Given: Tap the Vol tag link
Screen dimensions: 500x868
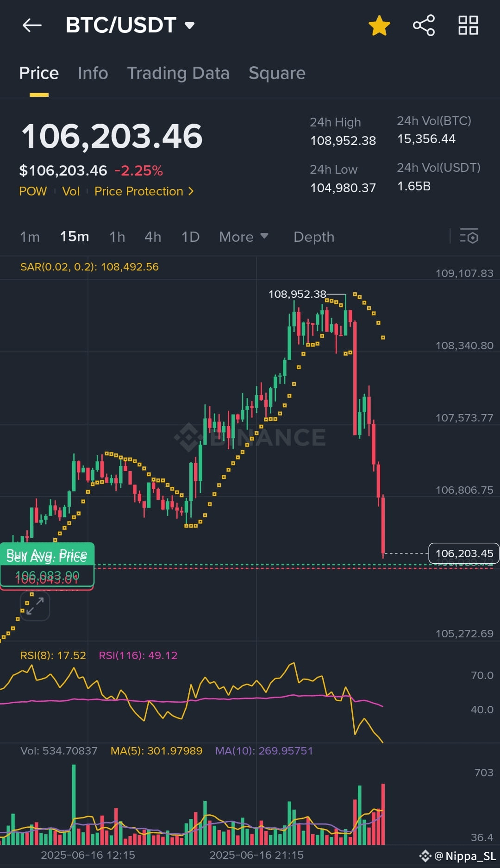Looking at the screenshot, I should 71,191.
